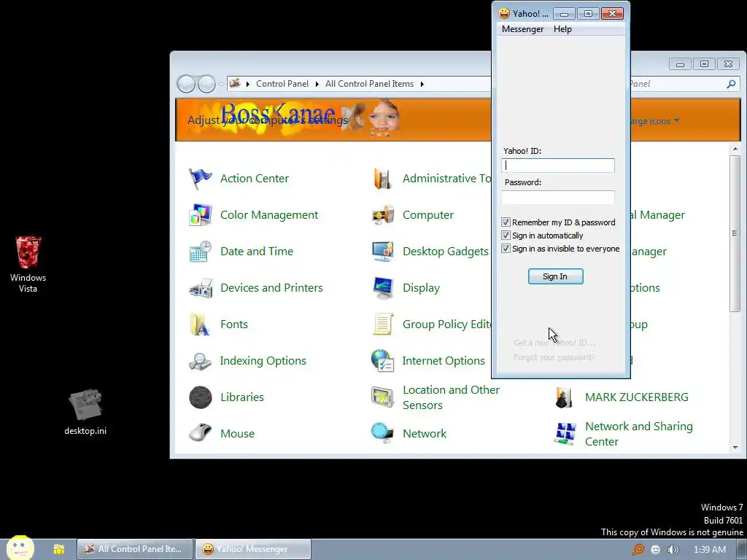Screen dimensions: 747x560
Task: Open Fonts folder icon
Action: 200,324
